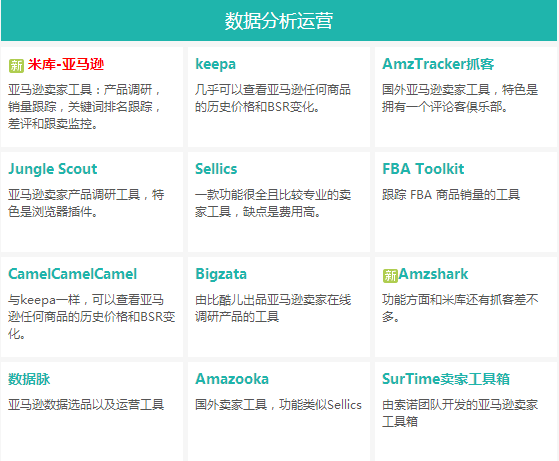Screen dimensions: 559x461
Task: Click Sellics description mentioning 费用高
Action: (x=273, y=203)
